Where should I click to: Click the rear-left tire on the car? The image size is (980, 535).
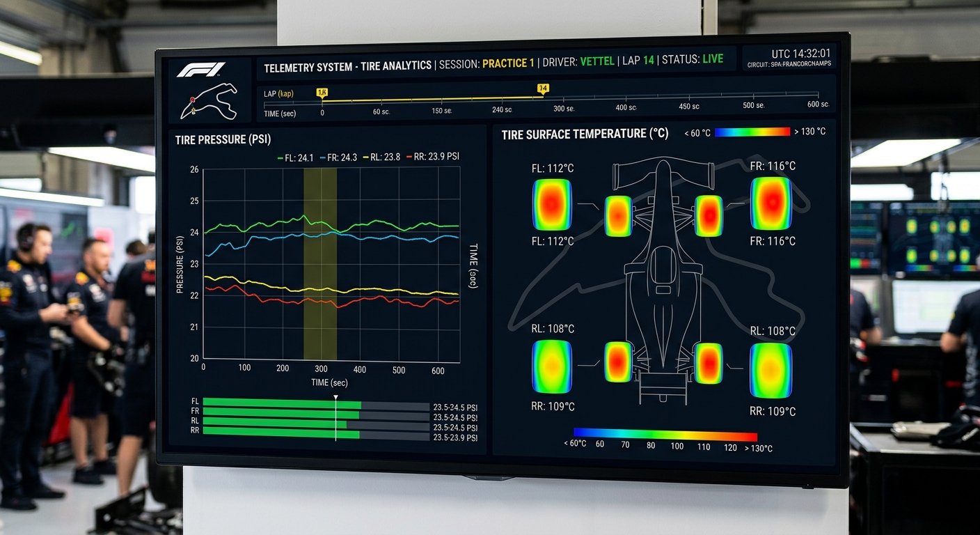tap(618, 362)
